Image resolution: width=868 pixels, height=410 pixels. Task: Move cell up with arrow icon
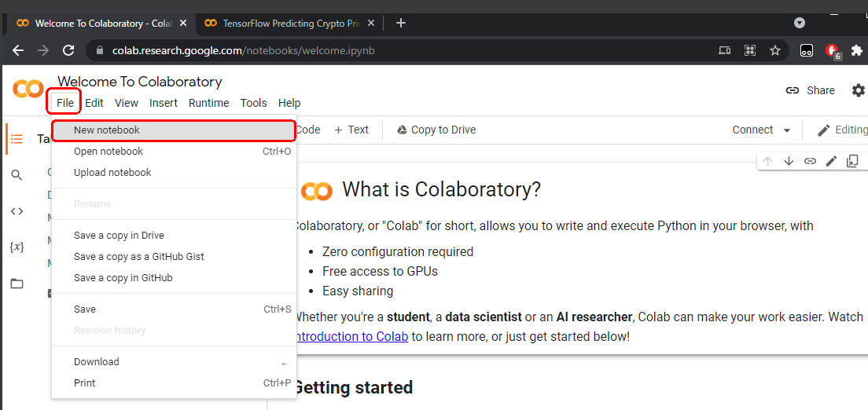point(767,161)
